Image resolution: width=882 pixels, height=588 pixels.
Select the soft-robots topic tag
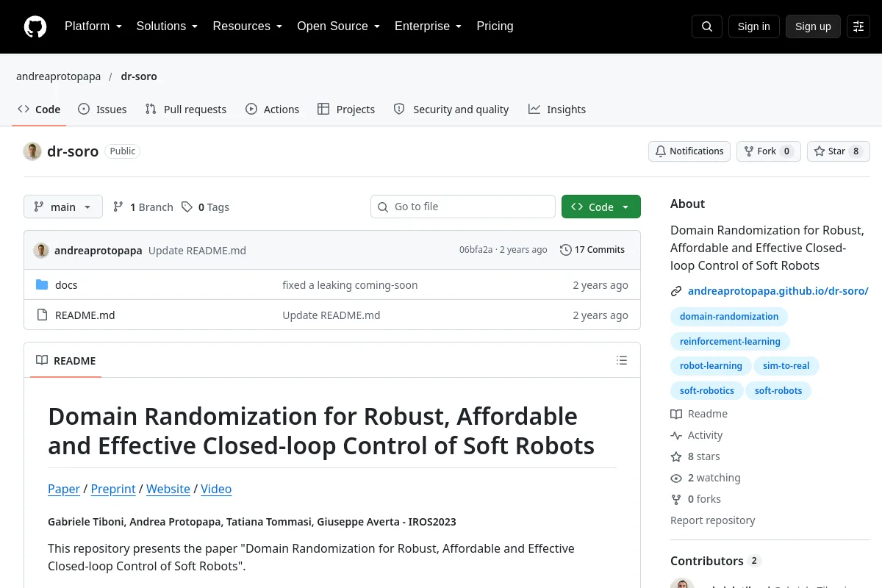click(x=778, y=391)
